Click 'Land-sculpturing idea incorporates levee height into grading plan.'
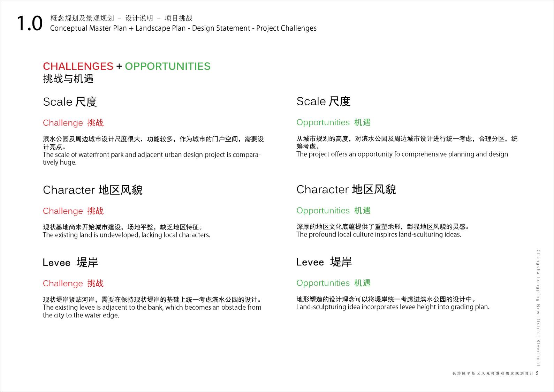 tap(393, 307)
